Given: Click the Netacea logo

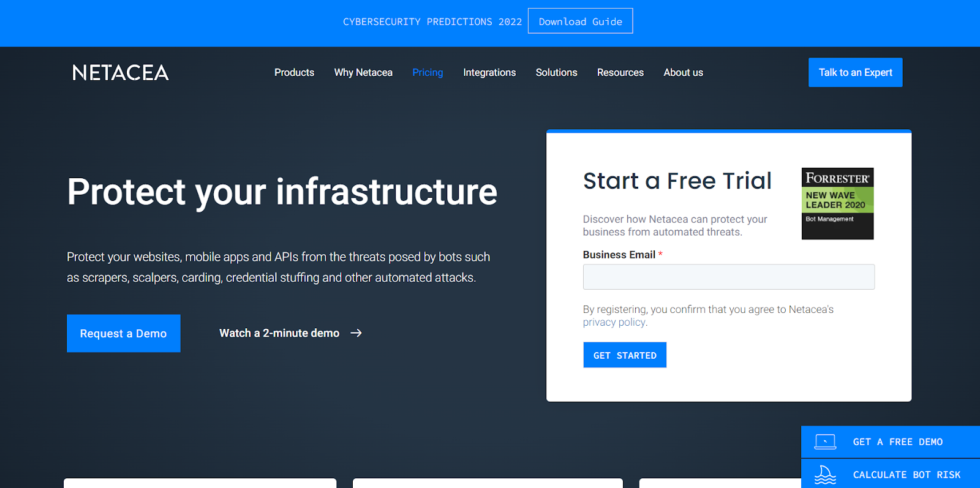Looking at the screenshot, I should click(x=121, y=73).
